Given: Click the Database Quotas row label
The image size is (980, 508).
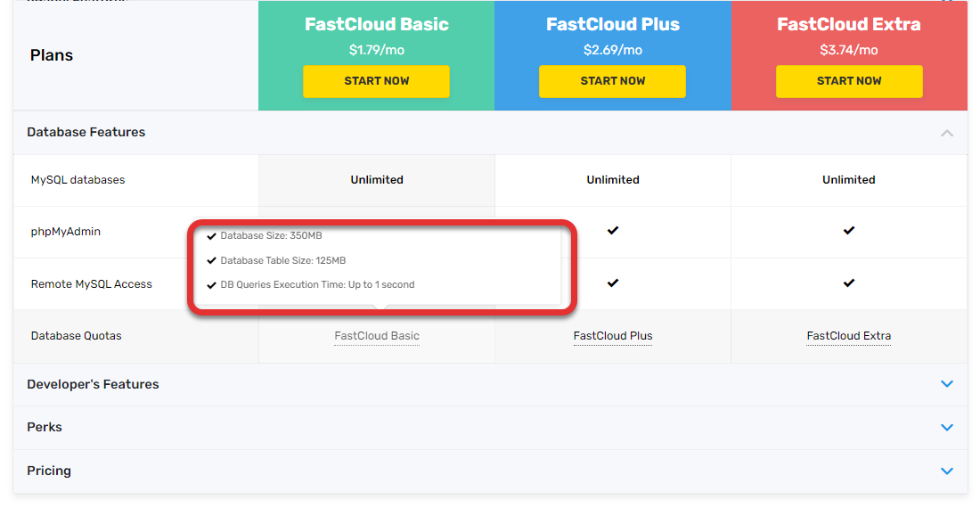Looking at the screenshot, I should tap(77, 336).
